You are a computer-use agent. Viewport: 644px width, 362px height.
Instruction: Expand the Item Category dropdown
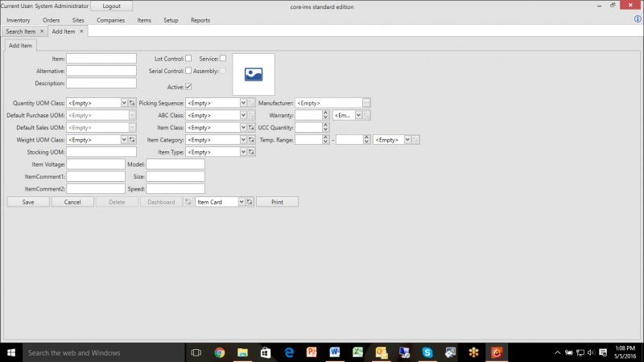pos(243,140)
